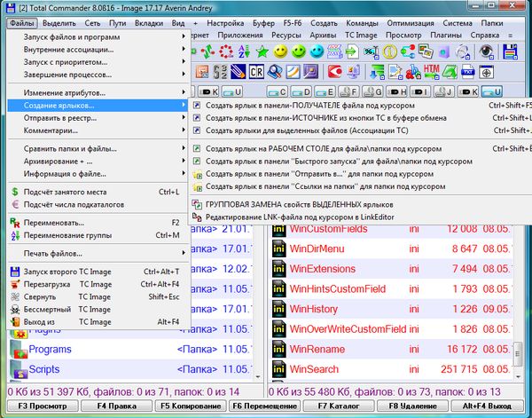Screen dimensions: 532x418
Task: Select Переименование группы menu entry
Action: (x=98, y=235)
